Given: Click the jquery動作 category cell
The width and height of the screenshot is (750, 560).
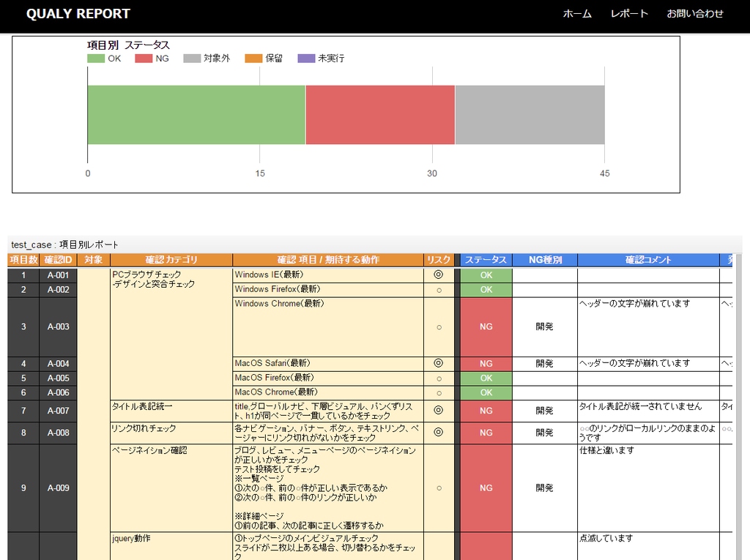Looking at the screenshot, I should tap(171, 546).
